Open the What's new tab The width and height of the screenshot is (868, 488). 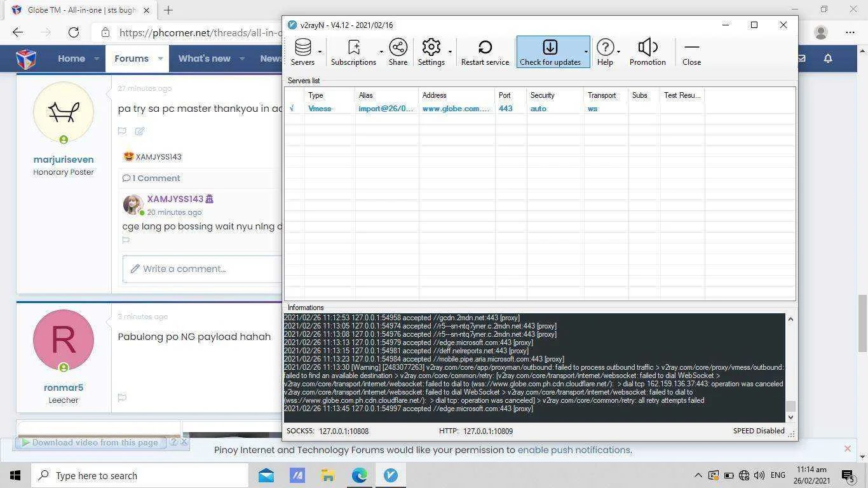[204, 58]
